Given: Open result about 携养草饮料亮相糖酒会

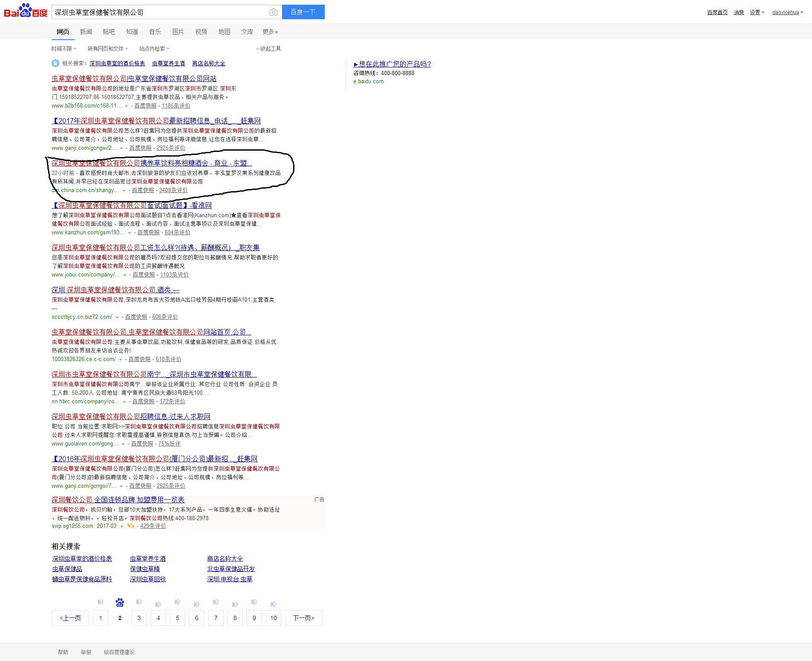Looking at the screenshot, I should pos(152,163).
